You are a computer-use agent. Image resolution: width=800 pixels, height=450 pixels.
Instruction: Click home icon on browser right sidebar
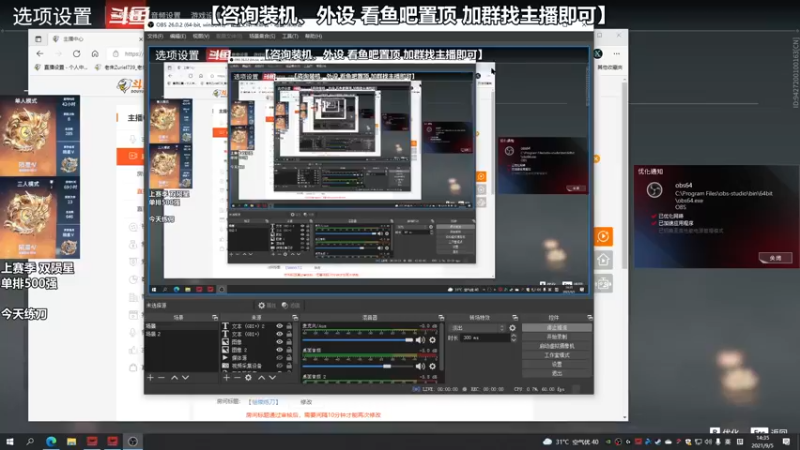coord(603,260)
